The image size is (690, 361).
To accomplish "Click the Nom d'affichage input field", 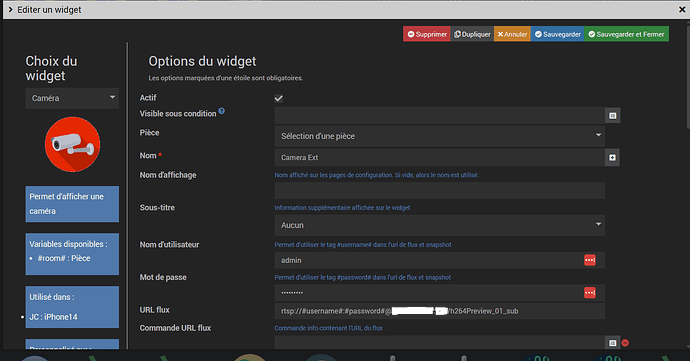I will pos(439,191).
